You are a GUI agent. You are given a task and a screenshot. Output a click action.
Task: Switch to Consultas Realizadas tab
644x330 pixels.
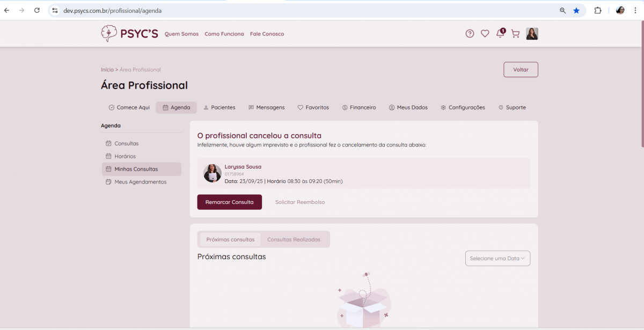pyautogui.click(x=294, y=239)
